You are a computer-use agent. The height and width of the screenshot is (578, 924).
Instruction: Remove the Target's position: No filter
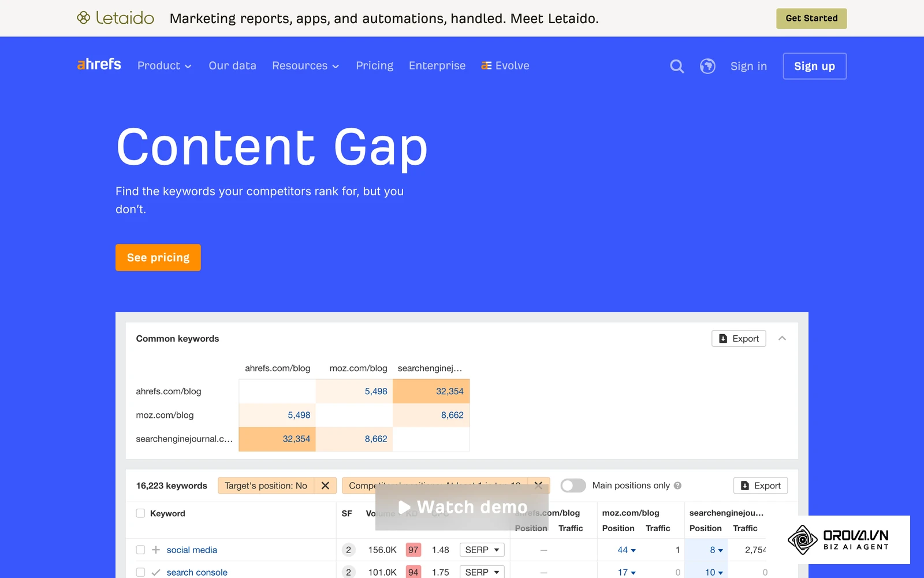point(325,486)
